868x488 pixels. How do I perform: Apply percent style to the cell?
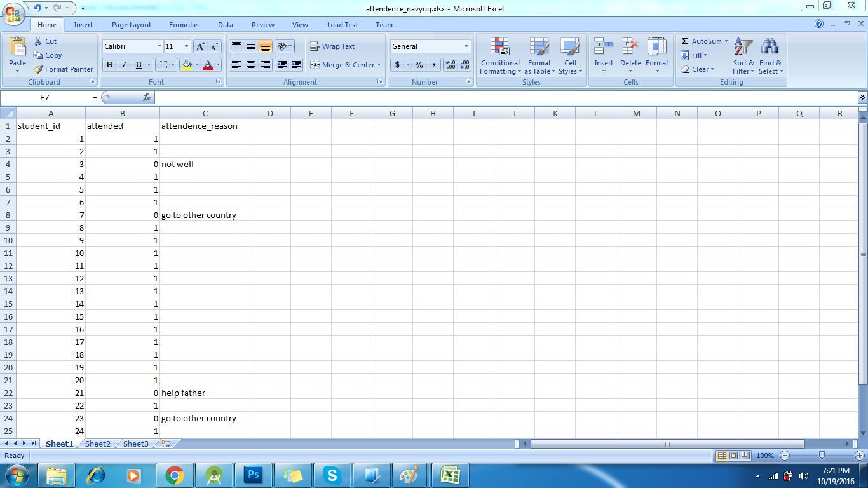[419, 65]
